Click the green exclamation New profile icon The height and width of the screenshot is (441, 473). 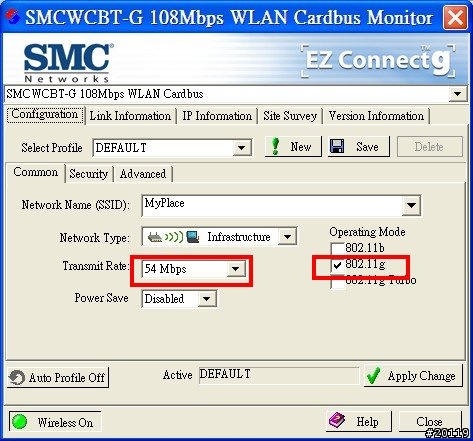(275, 146)
